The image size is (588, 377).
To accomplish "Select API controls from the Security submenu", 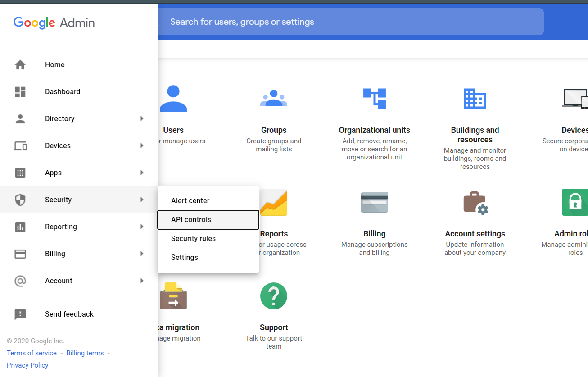I will point(191,219).
